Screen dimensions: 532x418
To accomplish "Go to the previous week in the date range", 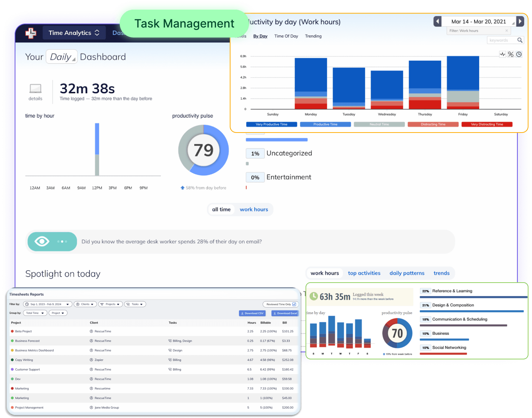I will tap(437, 21).
